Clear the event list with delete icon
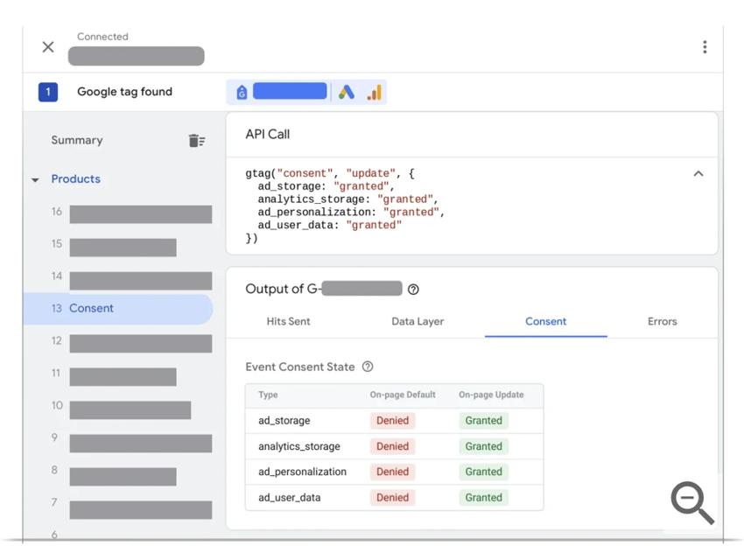 (196, 141)
